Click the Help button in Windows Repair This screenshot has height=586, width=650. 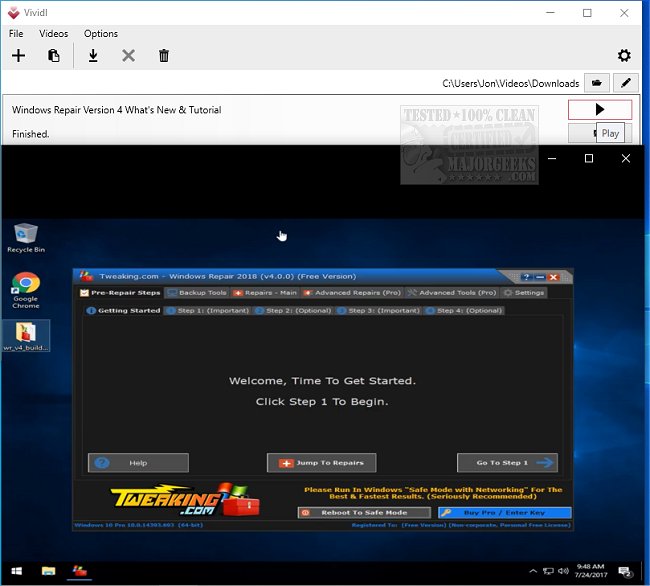click(138, 463)
